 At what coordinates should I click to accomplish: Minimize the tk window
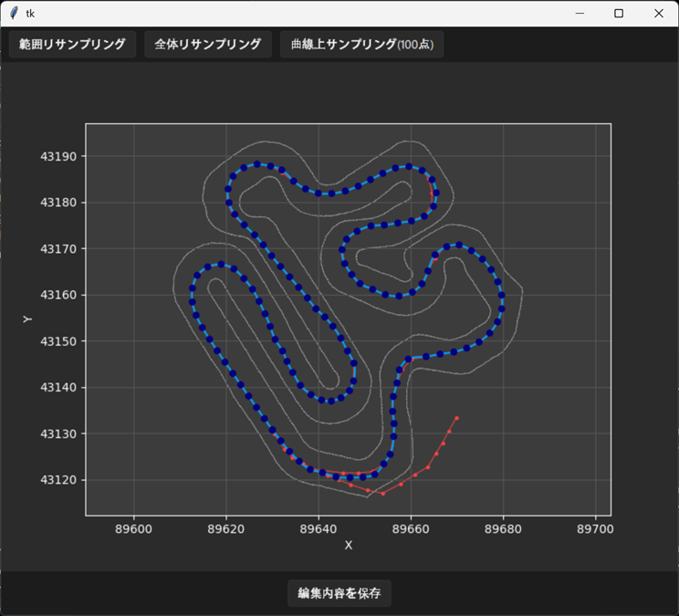580,14
